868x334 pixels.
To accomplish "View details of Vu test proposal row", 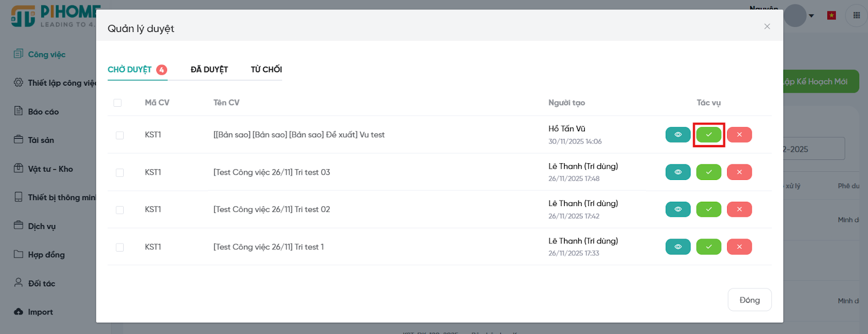I will (x=678, y=134).
